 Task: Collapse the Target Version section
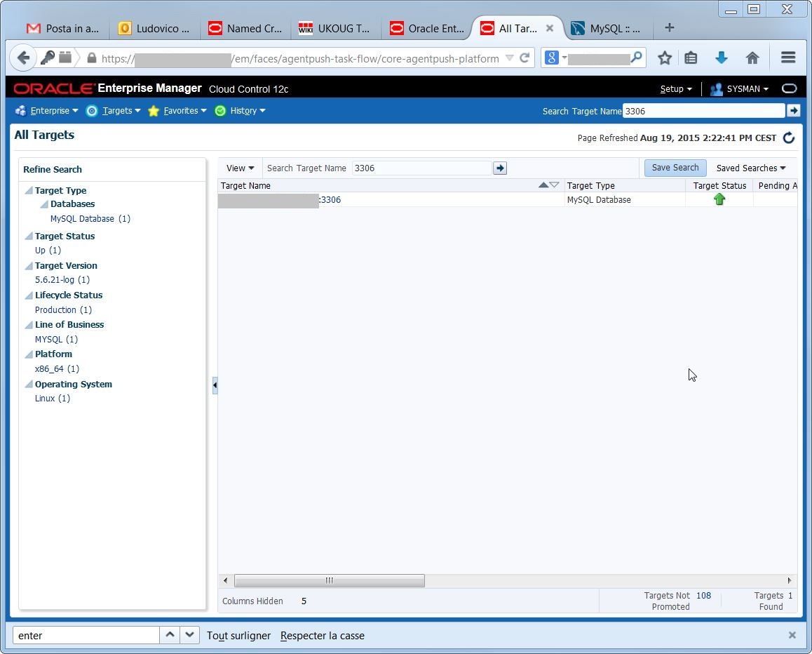click(29, 265)
